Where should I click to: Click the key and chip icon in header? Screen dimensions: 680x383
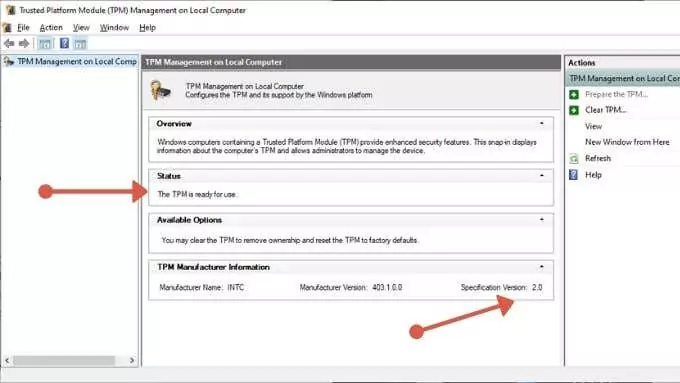click(x=161, y=91)
